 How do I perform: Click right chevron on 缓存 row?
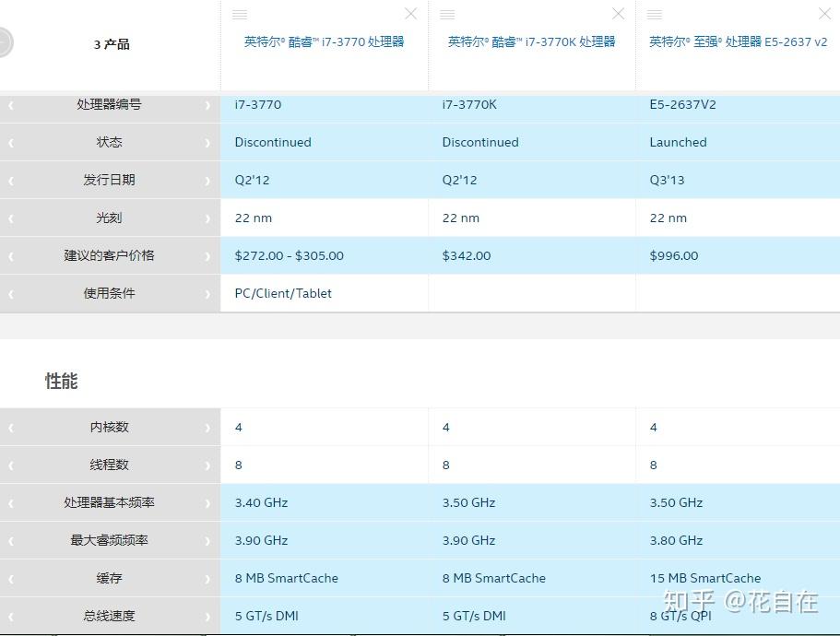coord(207,579)
